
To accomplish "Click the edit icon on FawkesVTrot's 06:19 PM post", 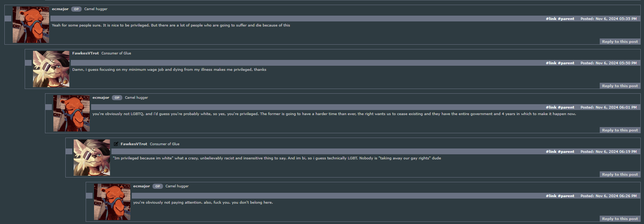I will (116, 143).
